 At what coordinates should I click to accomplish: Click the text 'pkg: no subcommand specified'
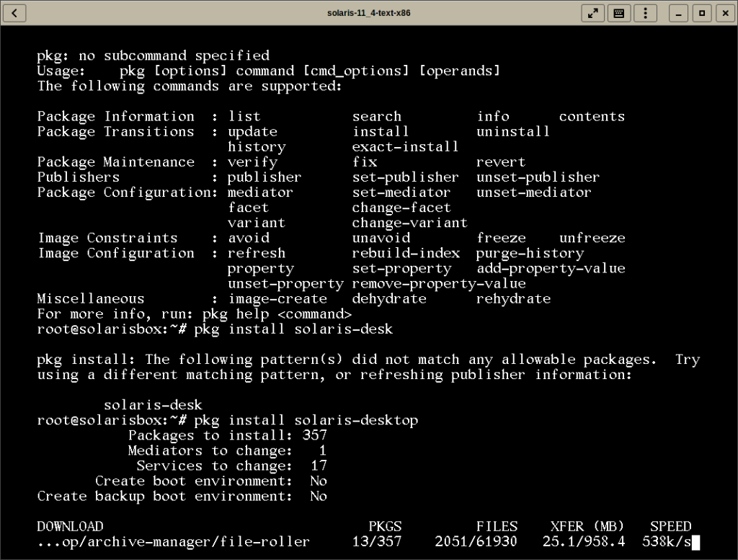click(x=154, y=56)
